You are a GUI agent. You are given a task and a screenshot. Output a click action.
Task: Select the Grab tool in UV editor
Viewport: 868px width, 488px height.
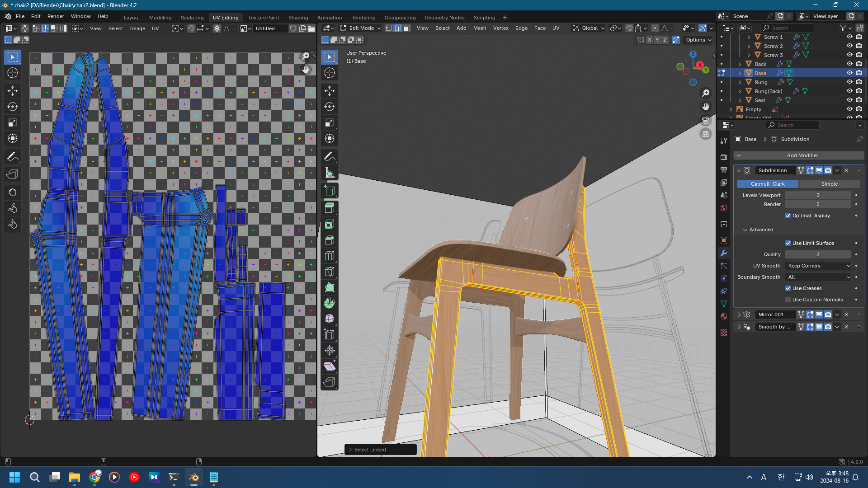13,192
